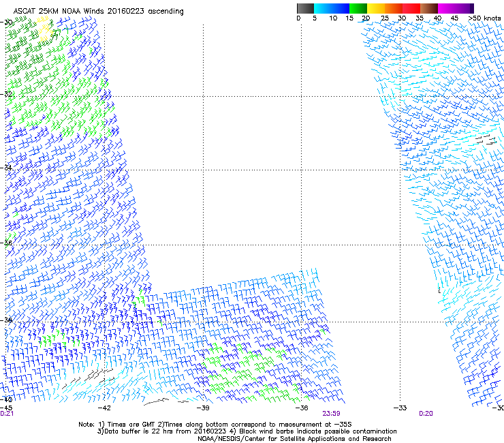This screenshot has width=504, height=443.
Task: Click the '-33' longitude label
Action: [x=400, y=408]
